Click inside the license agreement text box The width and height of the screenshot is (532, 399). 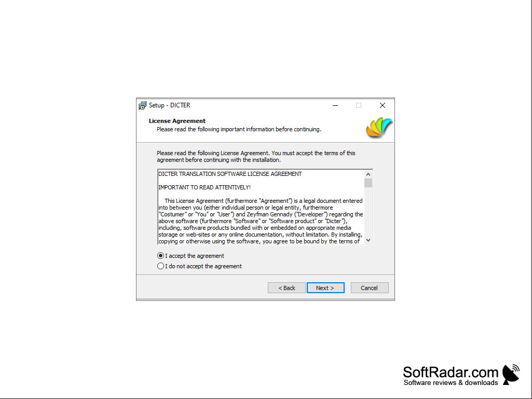coord(261,207)
